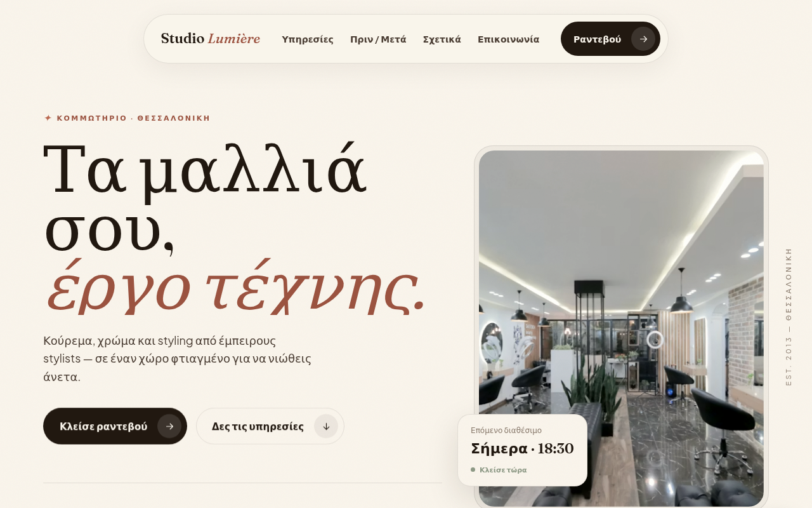Screen dimensions: 812x508
Task: Click the star icon before ΚΟΜΜΩΤΗΡΙΟ
Action: click(x=48, y=118)
